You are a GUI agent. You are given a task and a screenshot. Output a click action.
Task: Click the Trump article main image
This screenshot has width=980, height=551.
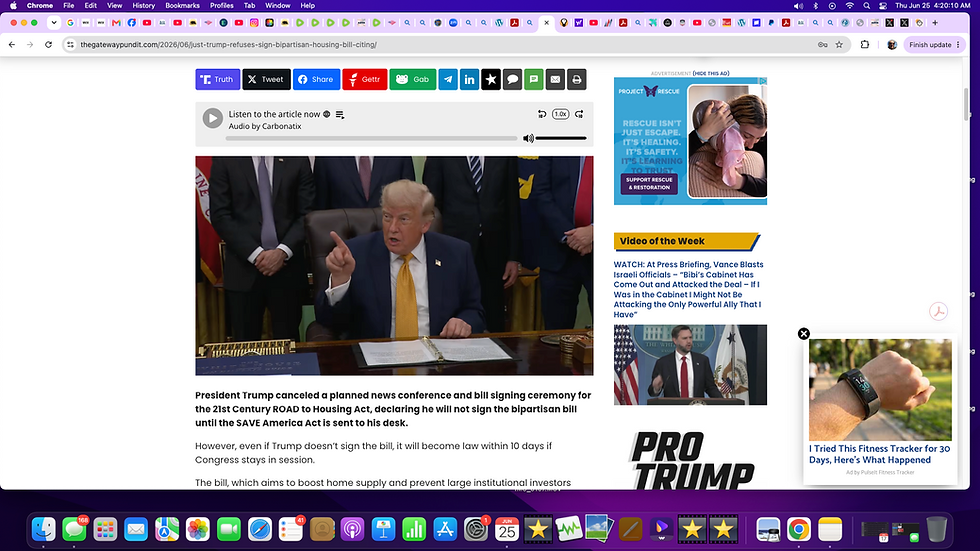pos(394,266)
